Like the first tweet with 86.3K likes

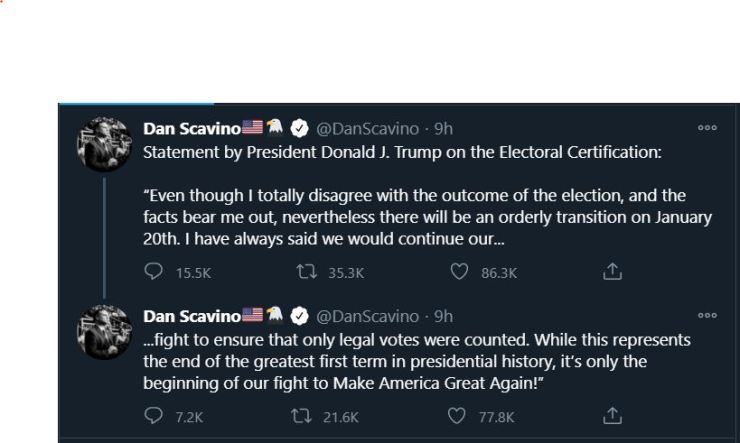(460, 271)
